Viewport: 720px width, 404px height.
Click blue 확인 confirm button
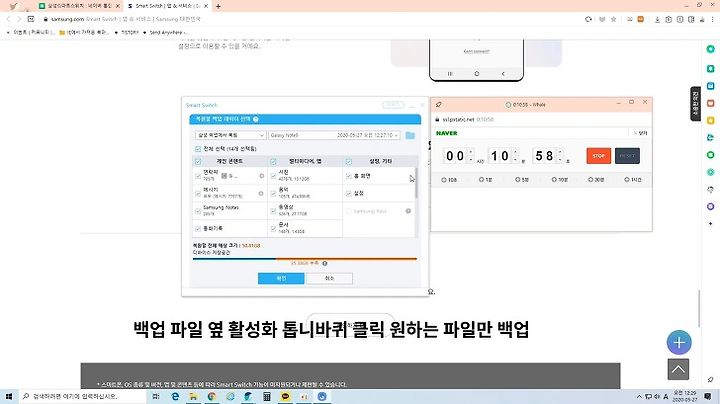click(281, 278)
